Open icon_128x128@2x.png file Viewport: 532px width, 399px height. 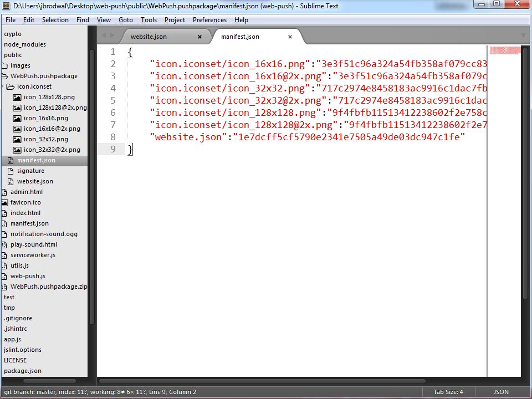(x=55, y=108)
